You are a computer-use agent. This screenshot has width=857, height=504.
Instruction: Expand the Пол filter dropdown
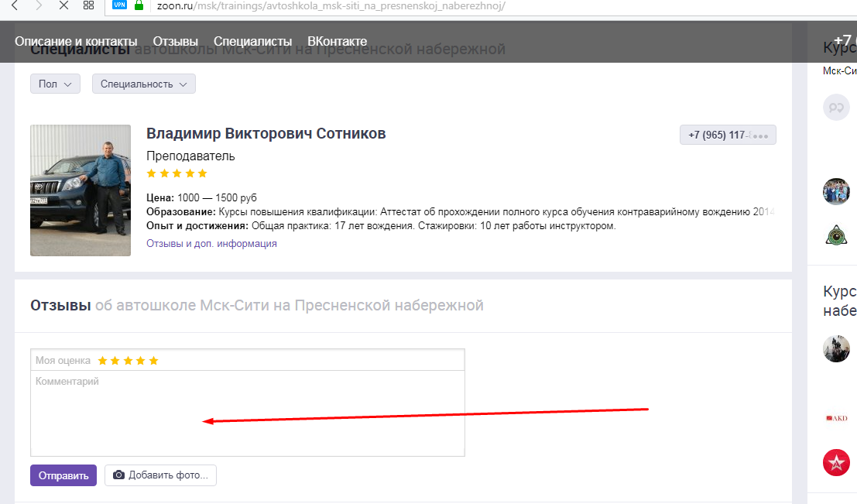coord(55,84)
